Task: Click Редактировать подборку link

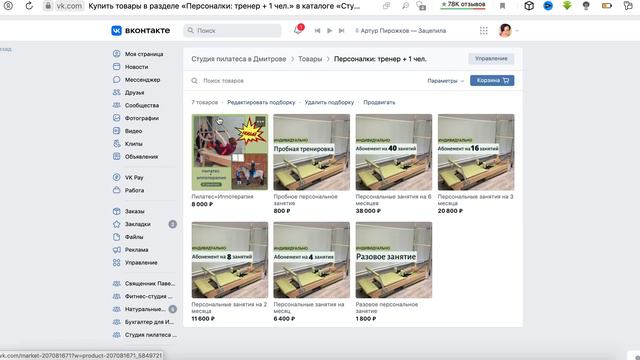Action: pos(261,102)
